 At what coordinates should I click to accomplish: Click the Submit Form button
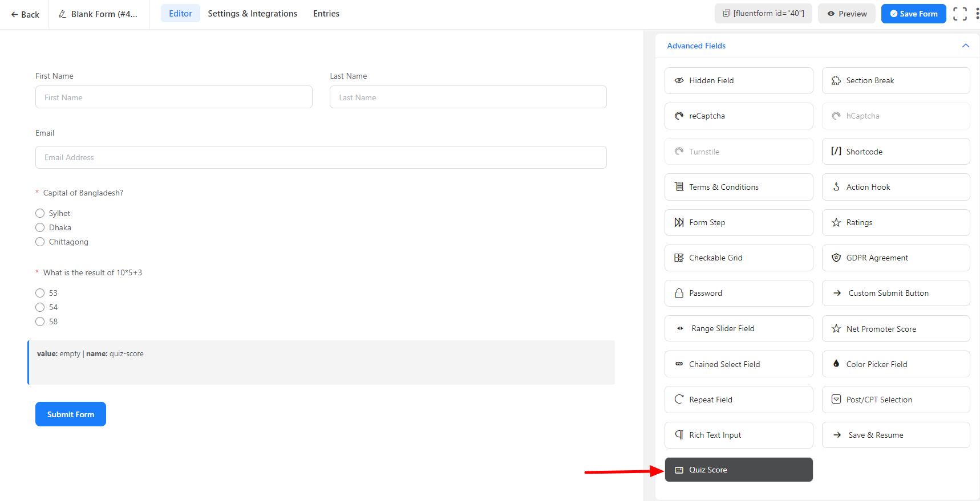[x=71, y=414]
